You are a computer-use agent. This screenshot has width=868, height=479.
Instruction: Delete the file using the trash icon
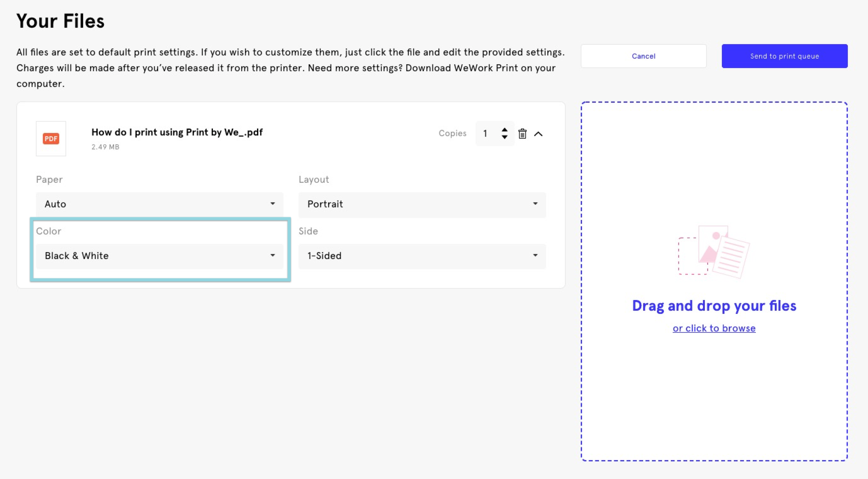pyautogui.click(x=522, y=134)
